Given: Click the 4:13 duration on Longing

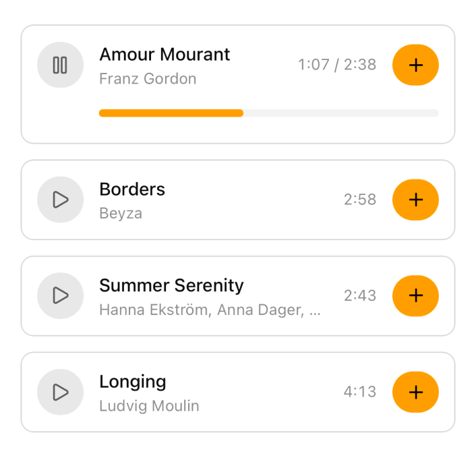Looking at the screenshot, I should (360, 392).
